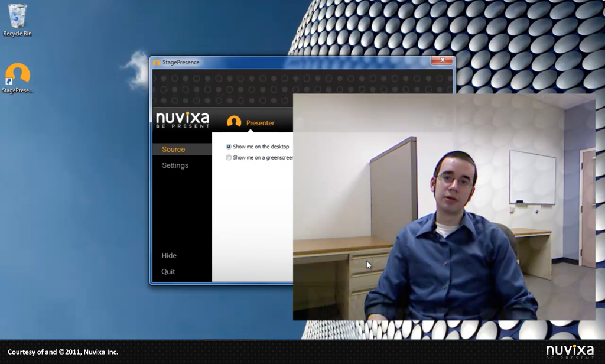Screen dimensions: 605x364
Task: Click the orange Presenter silhouette icon
Action: coord(234,122)
